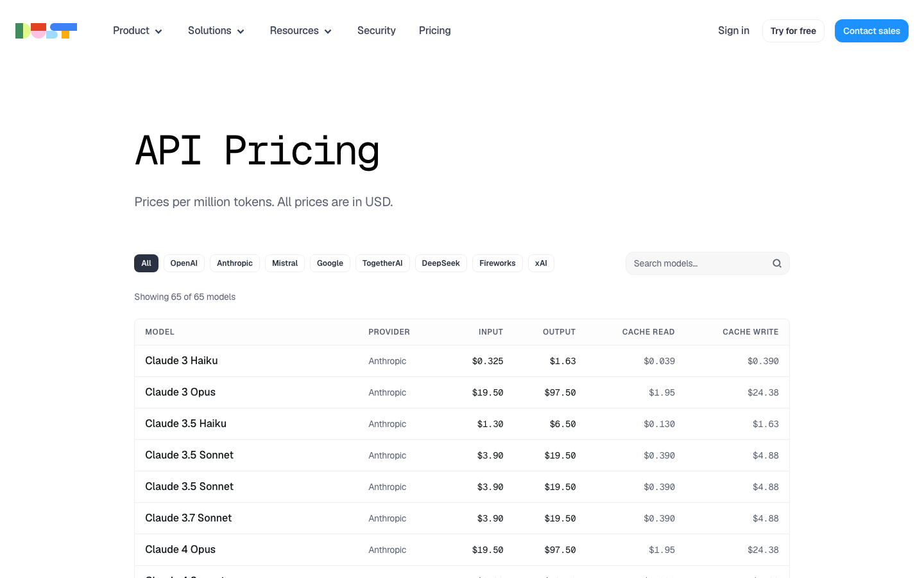Click the MODEL column header
The height and width of the screenshot is (578, 924).
[x=160, y=332]
